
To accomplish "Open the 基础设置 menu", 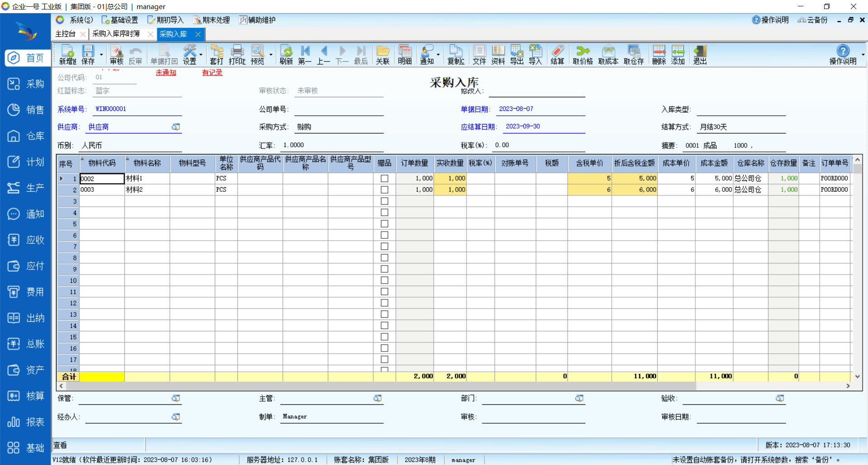I will tap(120, 20).
